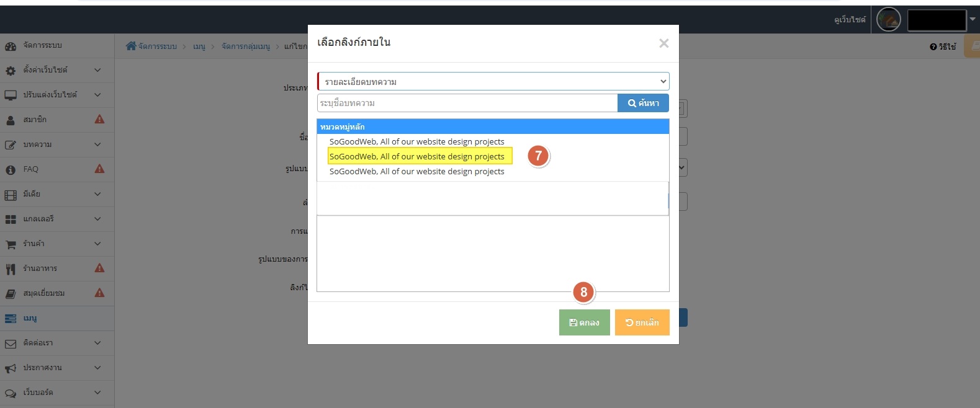Expand the ปรับแต่งเว็บไซต์ menu chevron
The image size is (980, 408).
[x=97, y=95]
